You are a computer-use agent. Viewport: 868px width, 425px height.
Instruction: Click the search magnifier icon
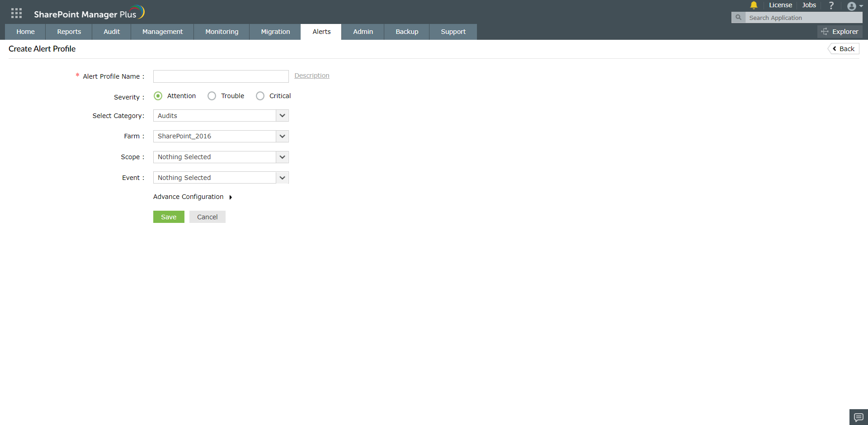[x=738, y=17]
